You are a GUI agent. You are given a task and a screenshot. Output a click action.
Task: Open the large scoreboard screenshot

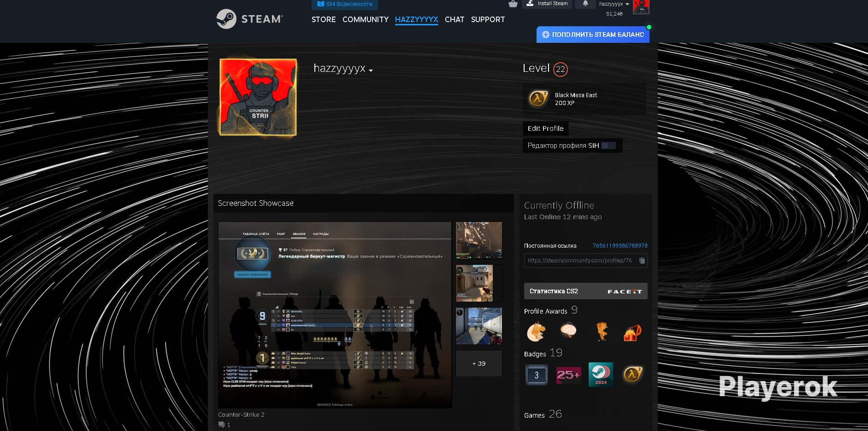click(x=335, y=315)
